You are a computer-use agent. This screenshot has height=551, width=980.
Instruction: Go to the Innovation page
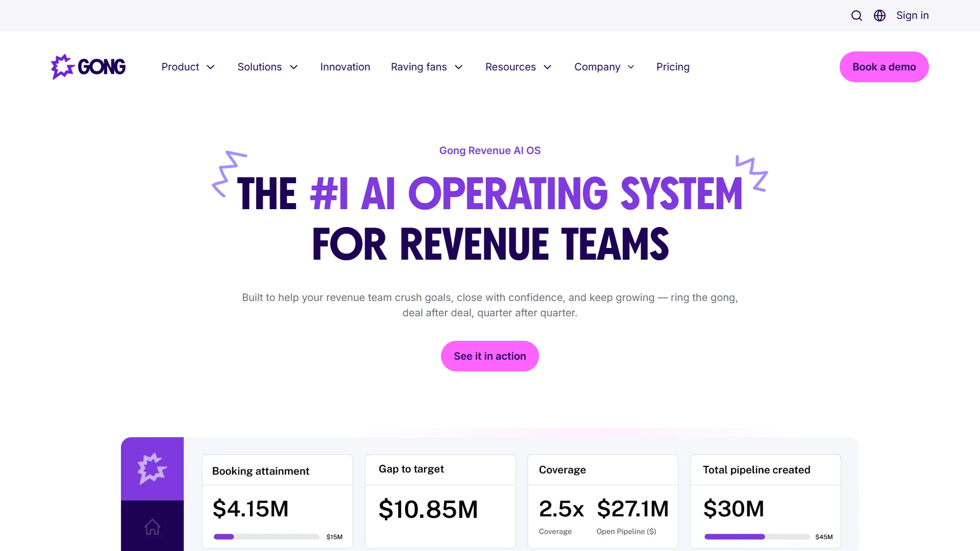click(x=345, y=67)
